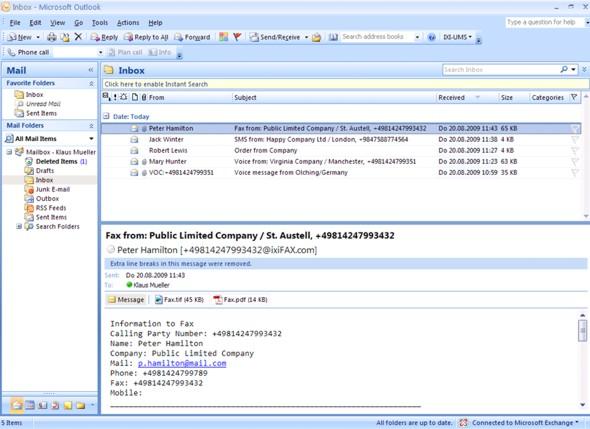
Task: Expand the Search Folders tree node
Action: click(x=18, y=226)
